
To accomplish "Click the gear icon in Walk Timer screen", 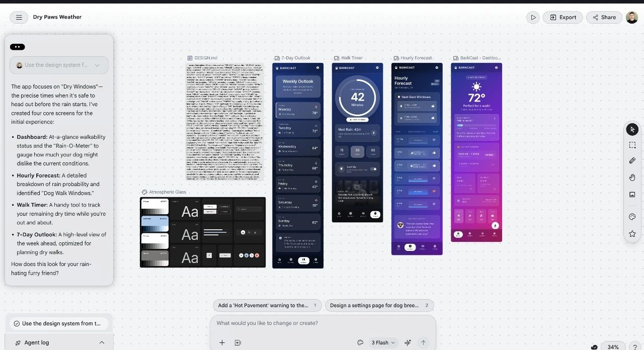I will (x=377, y=67).
